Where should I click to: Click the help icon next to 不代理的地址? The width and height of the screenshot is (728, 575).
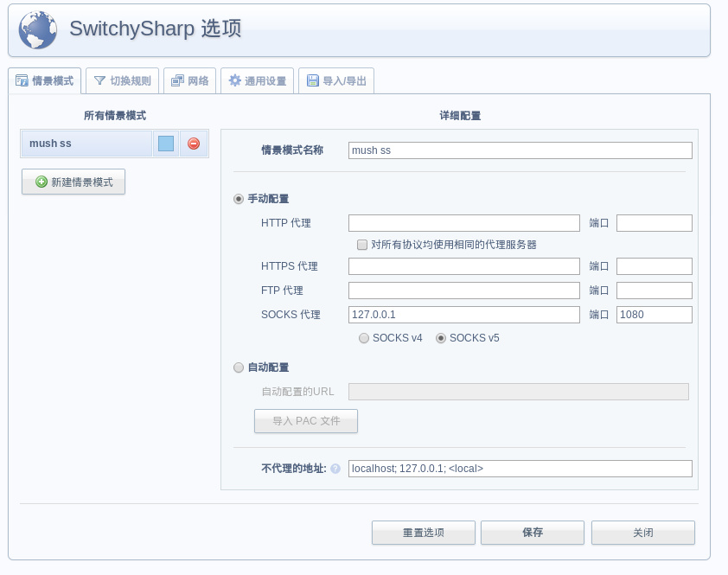tap(335, 469)
